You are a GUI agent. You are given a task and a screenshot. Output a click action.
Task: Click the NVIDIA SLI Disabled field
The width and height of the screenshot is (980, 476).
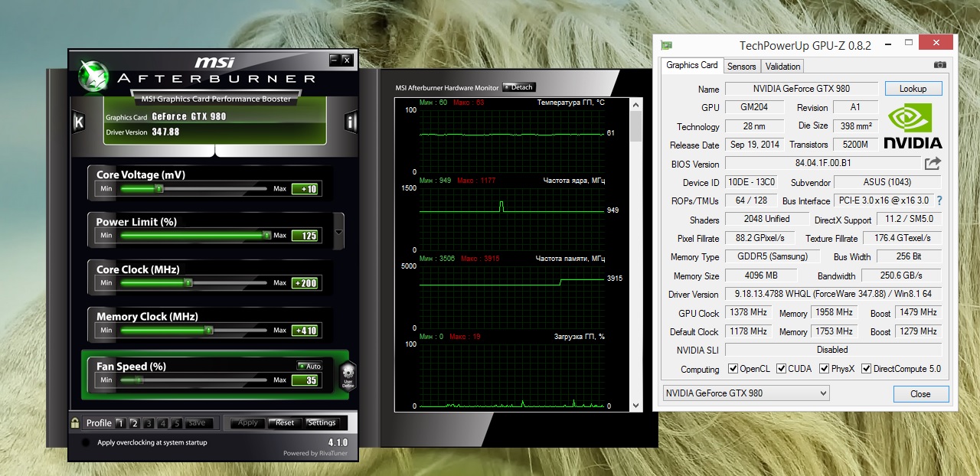(x=833, y=350)
